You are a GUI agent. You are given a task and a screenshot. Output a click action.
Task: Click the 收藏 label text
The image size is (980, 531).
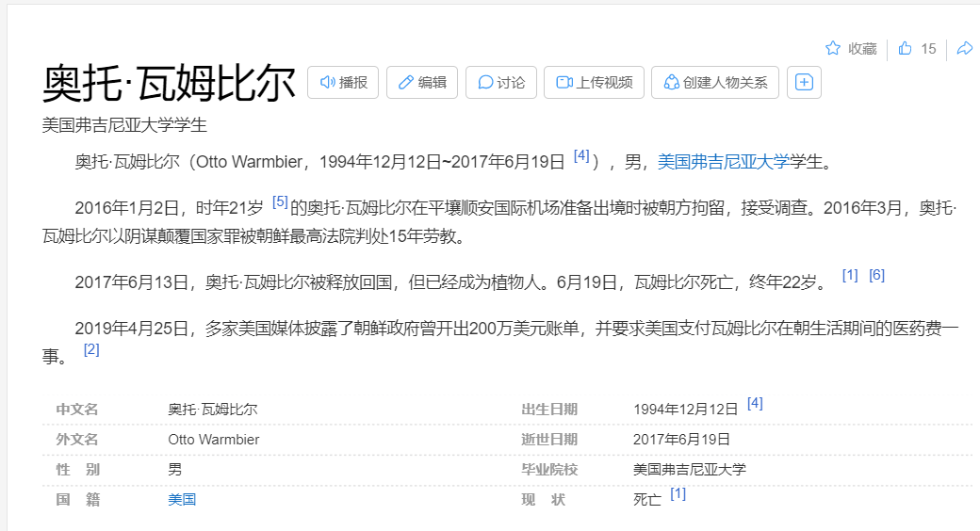tap(862, 49)
